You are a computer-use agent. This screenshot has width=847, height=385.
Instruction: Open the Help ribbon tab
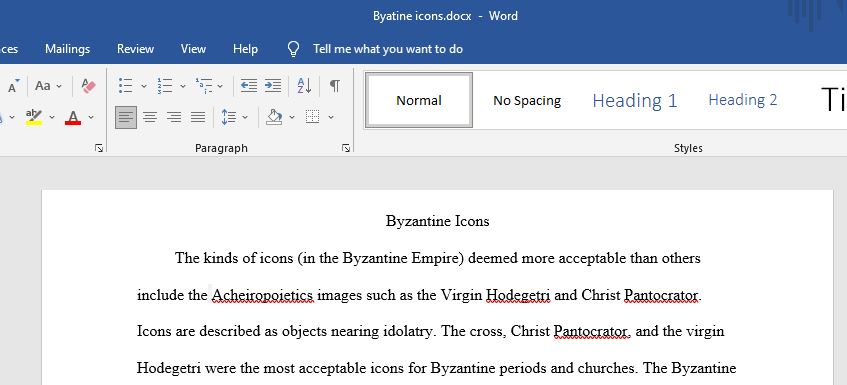pyautogui.click(x=245, y=49)
